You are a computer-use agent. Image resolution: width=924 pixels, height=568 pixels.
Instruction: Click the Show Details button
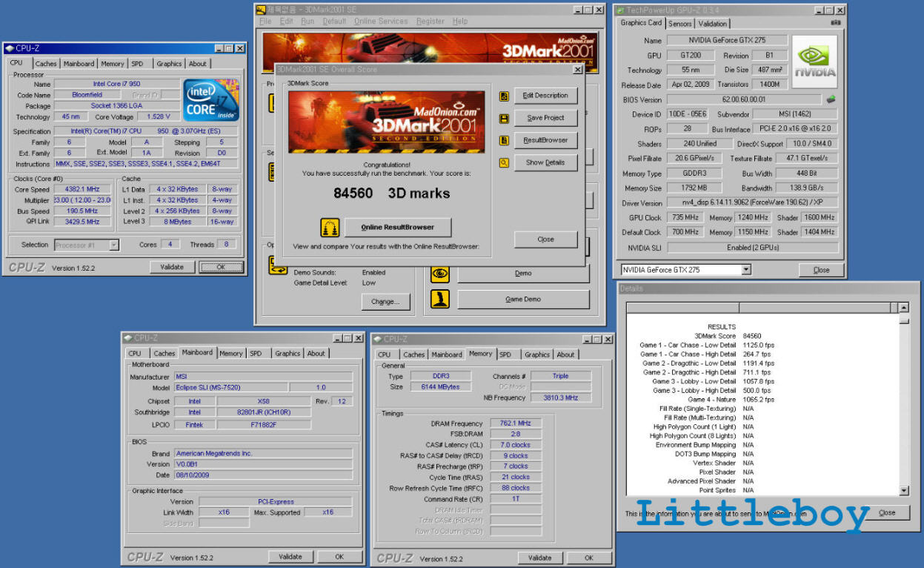point(545,162)
